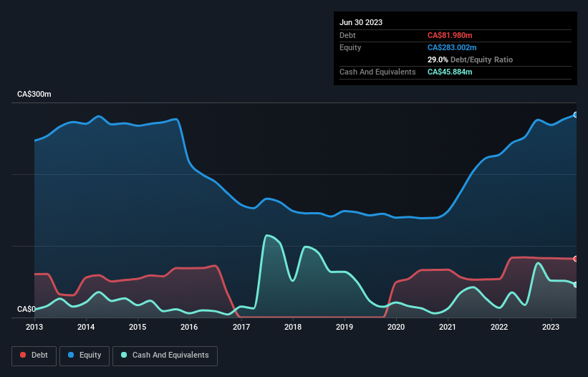Image resolution: width=588 pixels, height=377 pixels.
Task: Select the Debt endpoint marker at chart end
Action: point(576,259)
